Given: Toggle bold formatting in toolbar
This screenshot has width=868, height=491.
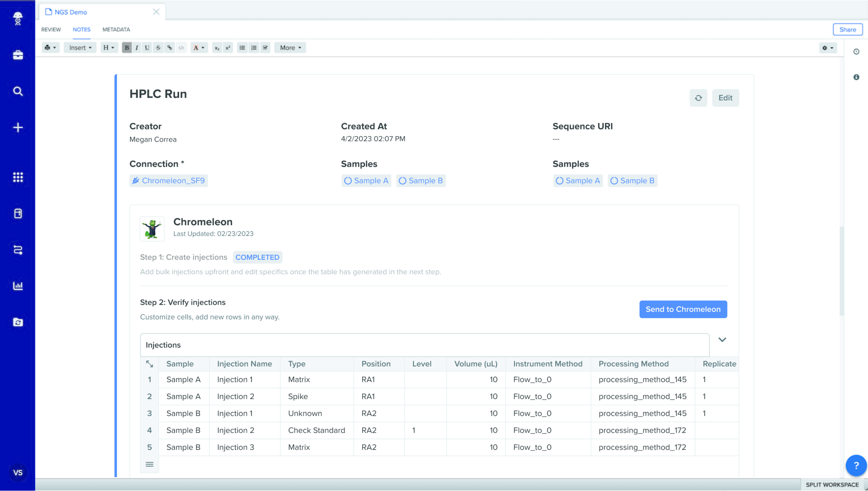Looking at the screenshot, I should point(127,47).
